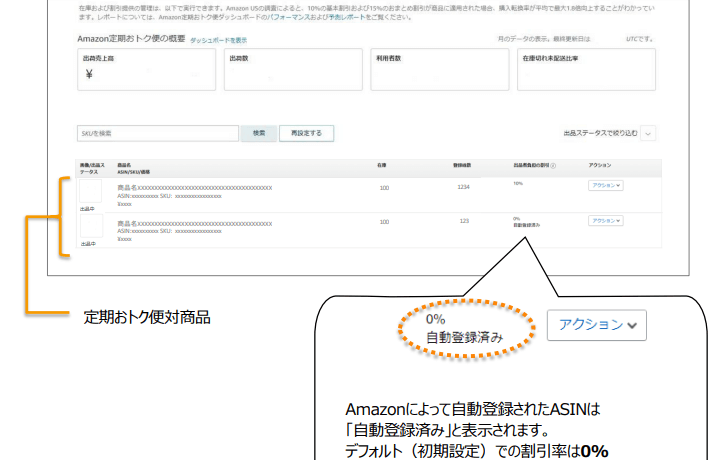Click the 登録件数 column header
This screenshot has height=464, width=712.
point(462,165)
